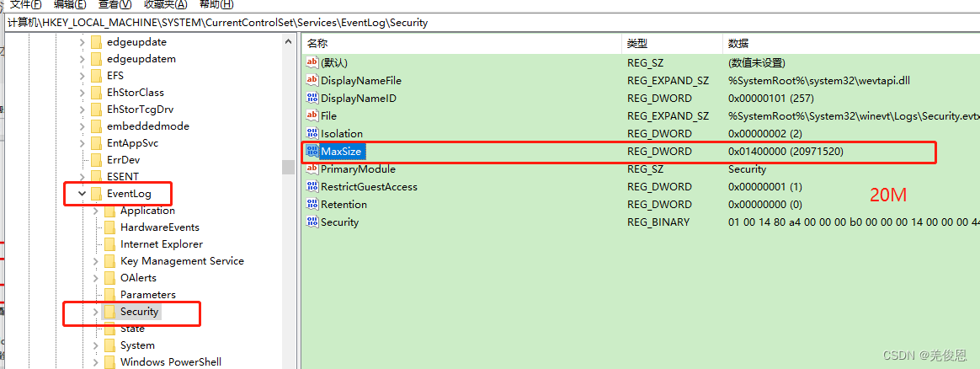Click the Security binary value icon
The image size is (980, 369).
pos(312,222)
